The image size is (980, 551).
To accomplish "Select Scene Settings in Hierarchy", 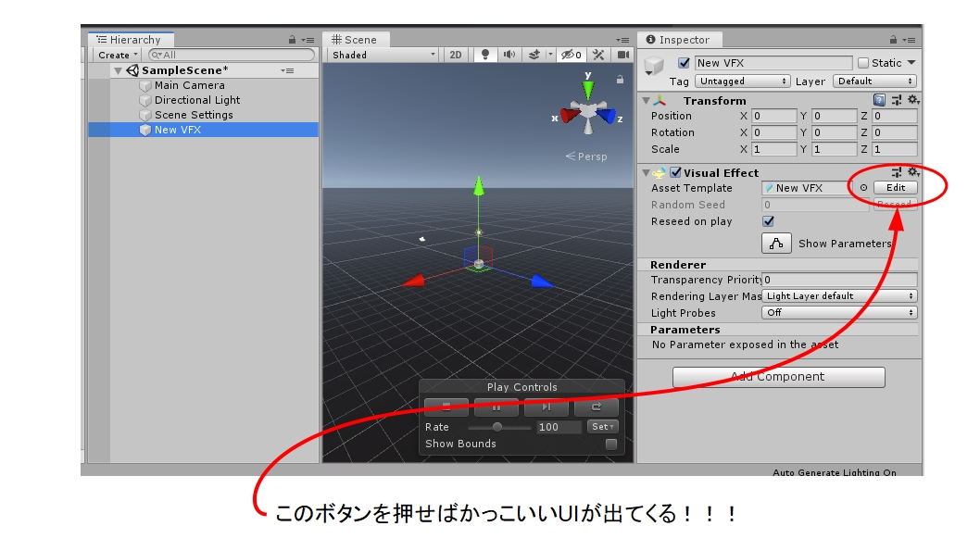I will (x=194, y=115).
